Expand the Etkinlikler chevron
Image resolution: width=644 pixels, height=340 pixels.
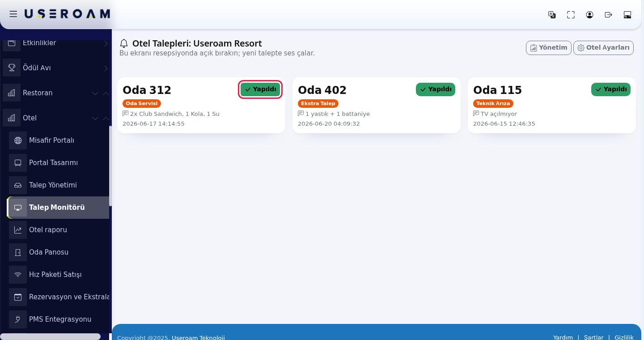click(106, 43)
